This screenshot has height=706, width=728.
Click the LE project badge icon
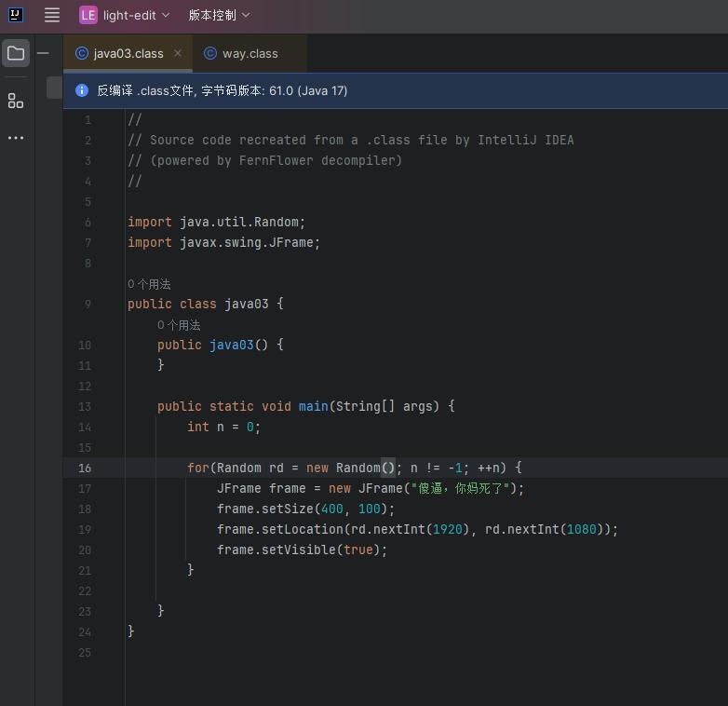[88, 15]
